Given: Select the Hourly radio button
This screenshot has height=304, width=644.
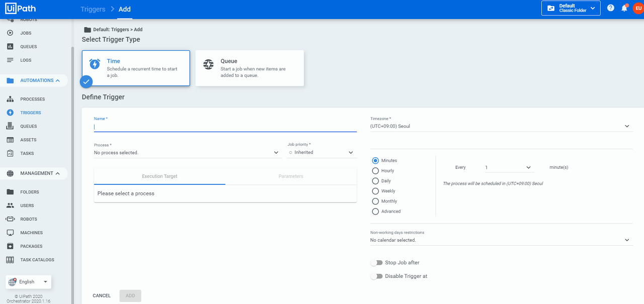Looking at the screenshot, I should point(375,171).
